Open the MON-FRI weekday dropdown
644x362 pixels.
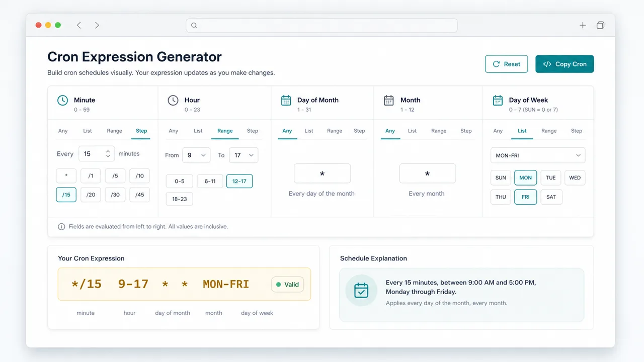click(538, 155)
